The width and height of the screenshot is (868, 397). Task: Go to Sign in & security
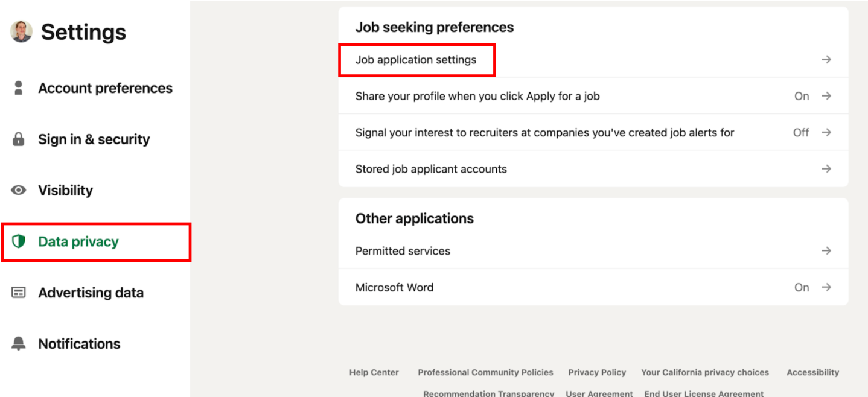(x=94, y=139)
